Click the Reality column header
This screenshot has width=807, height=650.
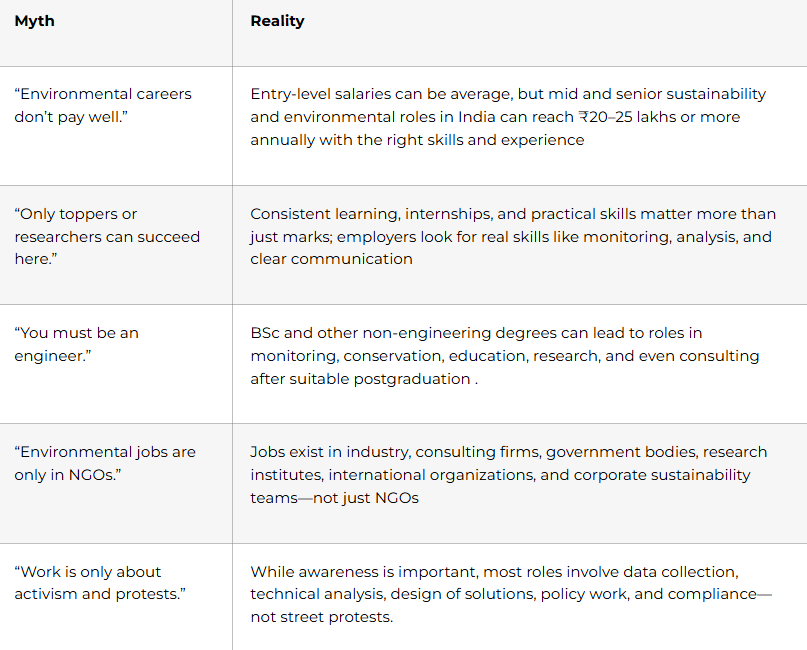click(x=277, y=21)
